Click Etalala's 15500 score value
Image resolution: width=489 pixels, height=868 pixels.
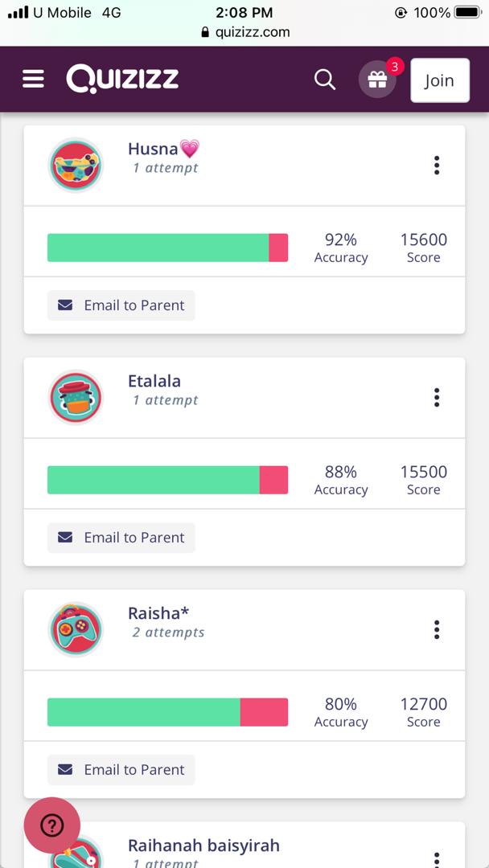tap(423, 472)
